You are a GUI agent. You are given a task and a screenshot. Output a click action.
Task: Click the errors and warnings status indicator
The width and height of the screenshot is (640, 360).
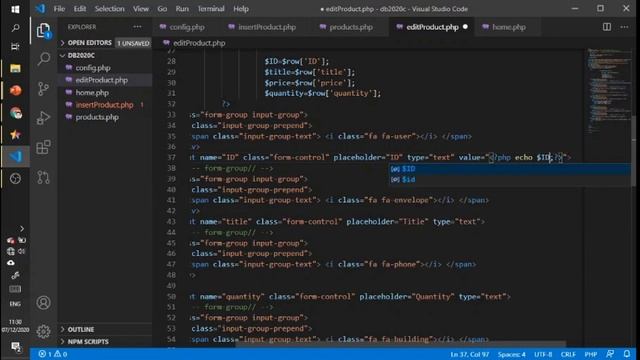coord(53,354)
